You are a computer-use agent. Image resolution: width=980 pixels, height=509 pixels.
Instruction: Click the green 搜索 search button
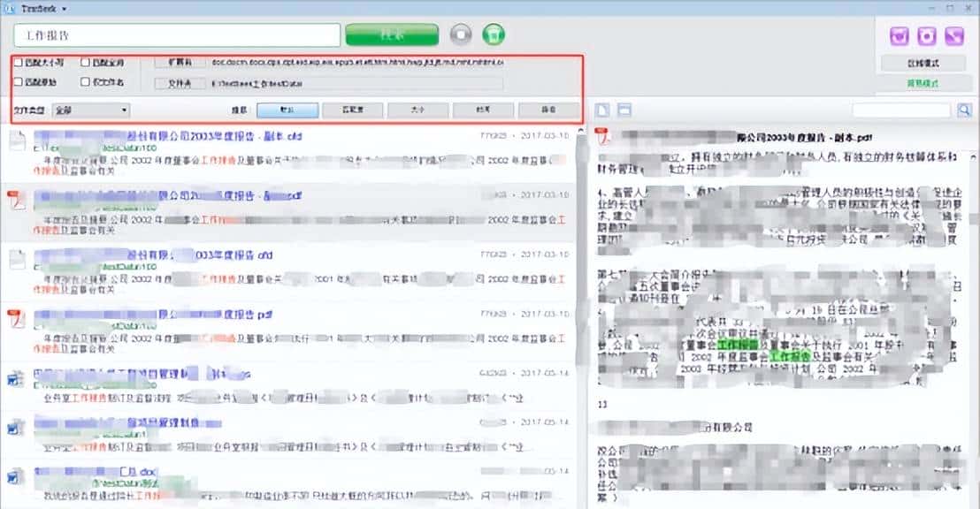point(392,34)
